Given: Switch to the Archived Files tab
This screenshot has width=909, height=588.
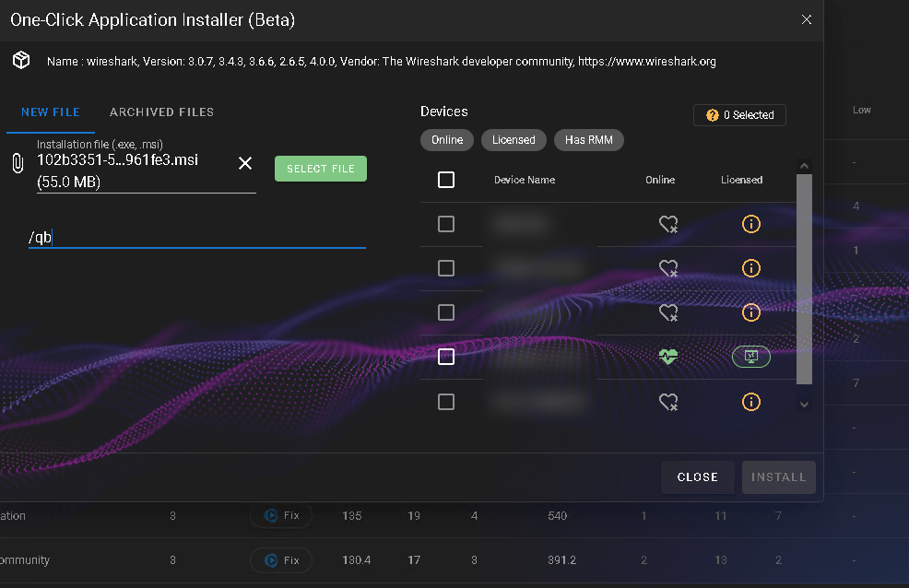Looking at the screenshot, I should pyautogui.click(x=161, y=112).
